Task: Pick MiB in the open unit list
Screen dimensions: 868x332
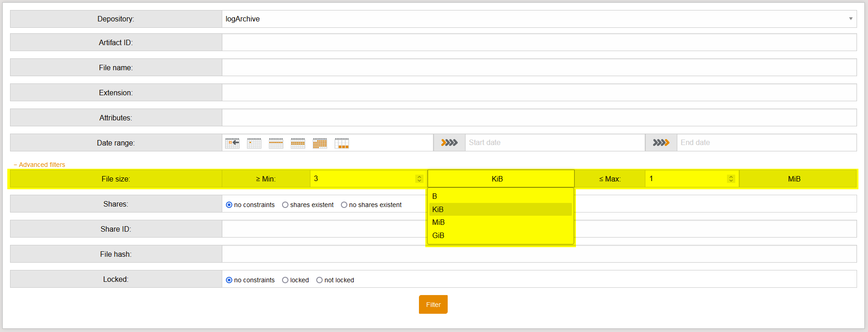Action: (x=438, y=222)
